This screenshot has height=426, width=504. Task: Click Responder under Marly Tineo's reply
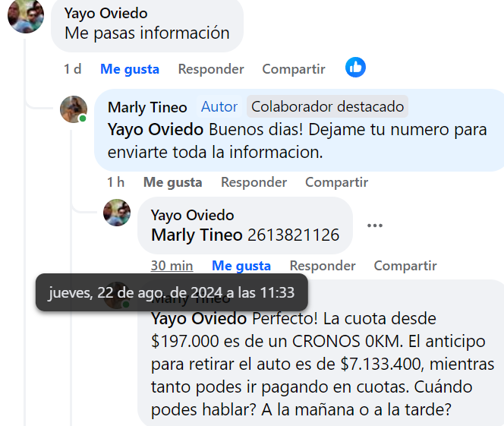pyautogui.click(x=254, y=182)
